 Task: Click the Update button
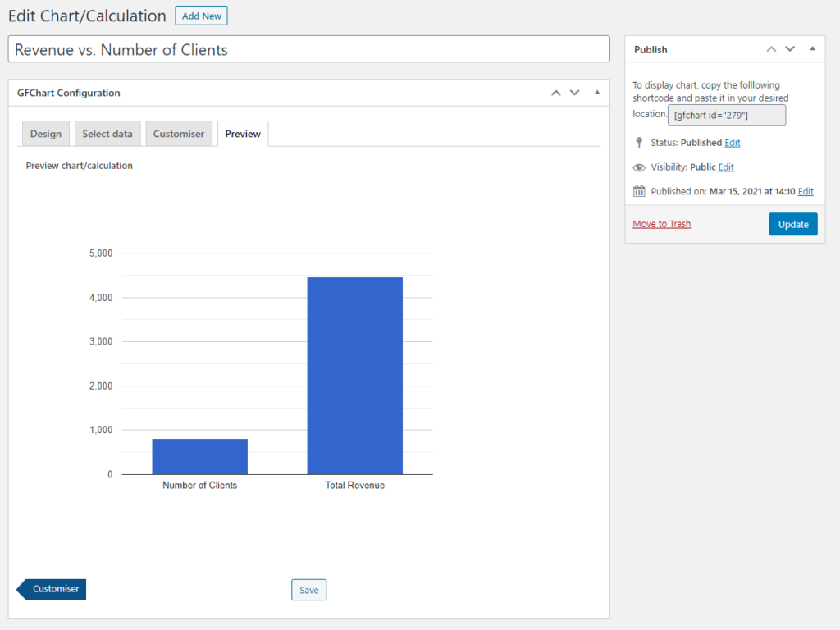(x=792, y=223)
